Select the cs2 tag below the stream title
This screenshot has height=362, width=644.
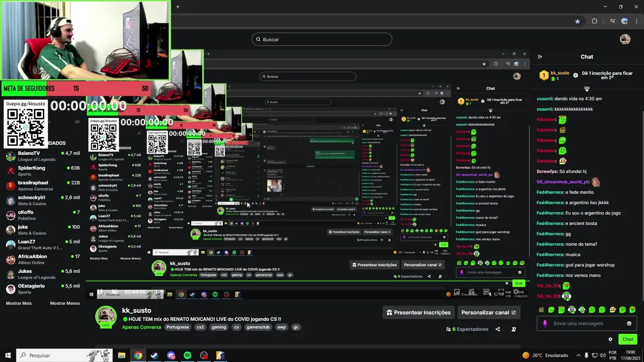(x=200, y=327)
